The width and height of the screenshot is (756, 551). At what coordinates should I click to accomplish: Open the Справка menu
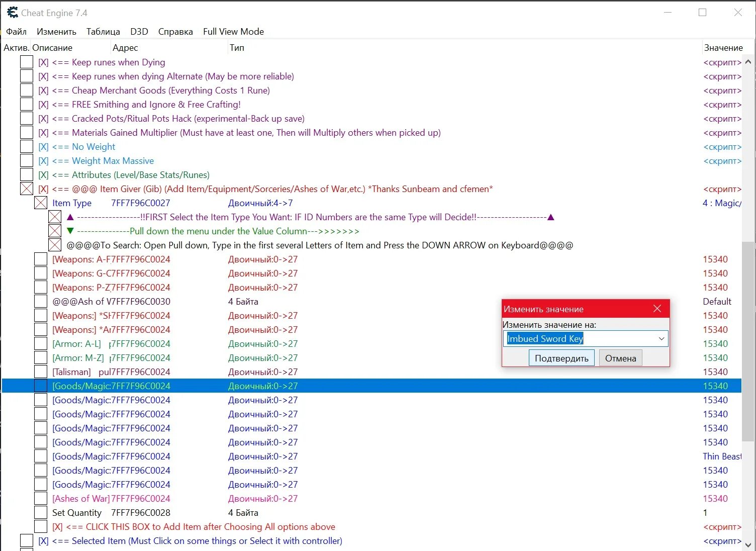[175, 31]
